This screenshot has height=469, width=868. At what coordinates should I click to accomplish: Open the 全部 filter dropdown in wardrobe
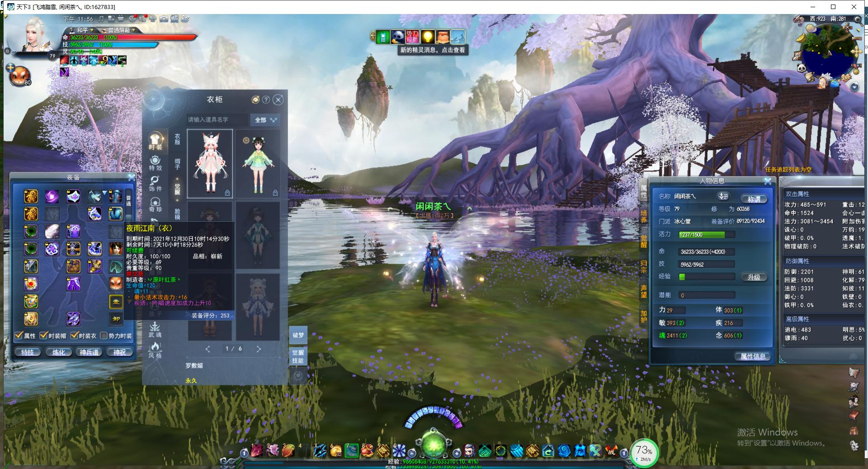pos(265,120)
